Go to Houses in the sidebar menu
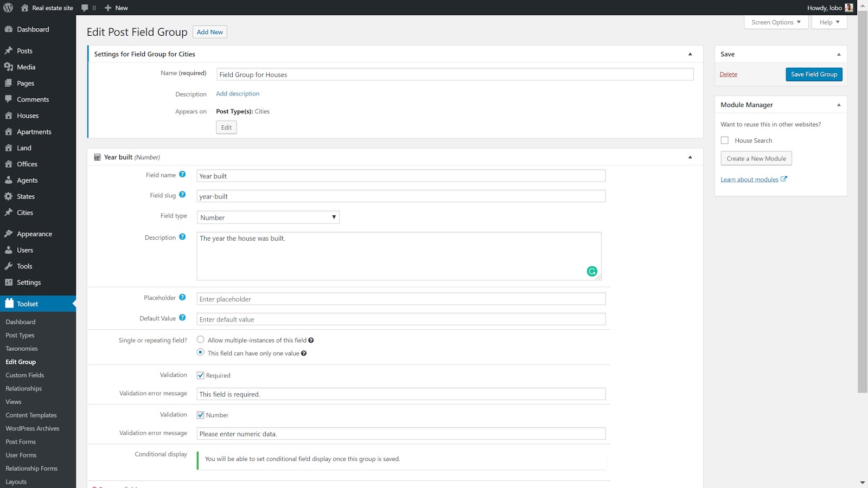This screenshot has height=488, width=868. [28, 115]
